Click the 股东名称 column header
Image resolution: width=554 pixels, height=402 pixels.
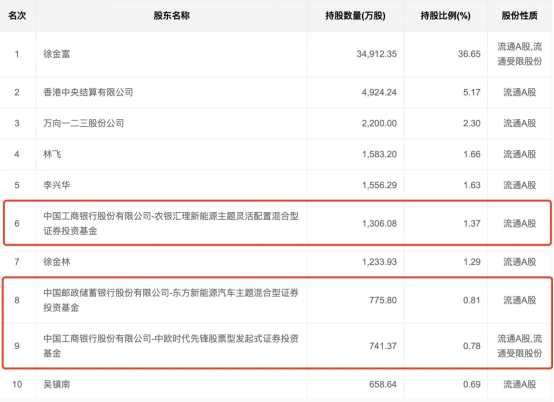click(172, 16)
